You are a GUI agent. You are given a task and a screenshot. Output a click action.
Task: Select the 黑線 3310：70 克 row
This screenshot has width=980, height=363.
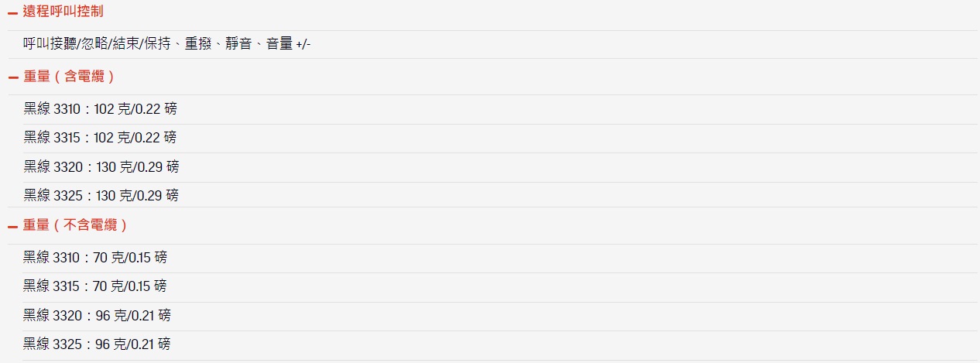(500, 258)
